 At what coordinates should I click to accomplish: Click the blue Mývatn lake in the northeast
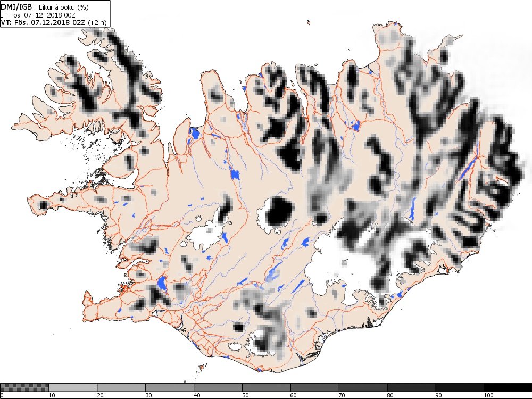point(356,126)
